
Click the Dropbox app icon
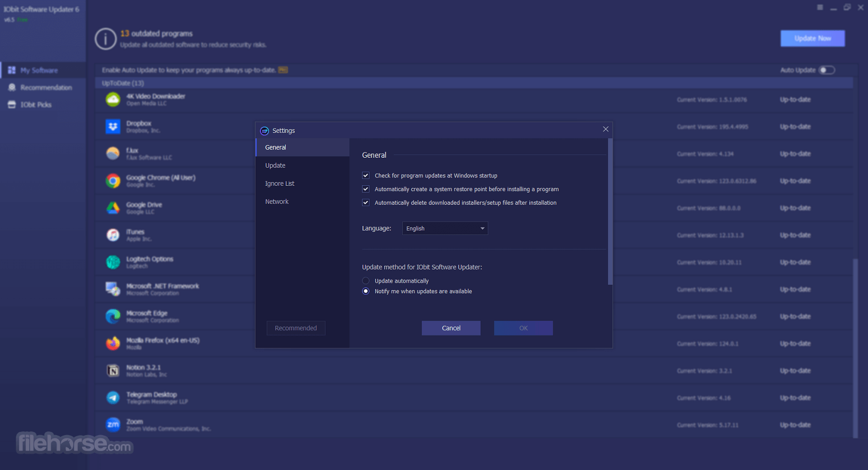[113, 126]
